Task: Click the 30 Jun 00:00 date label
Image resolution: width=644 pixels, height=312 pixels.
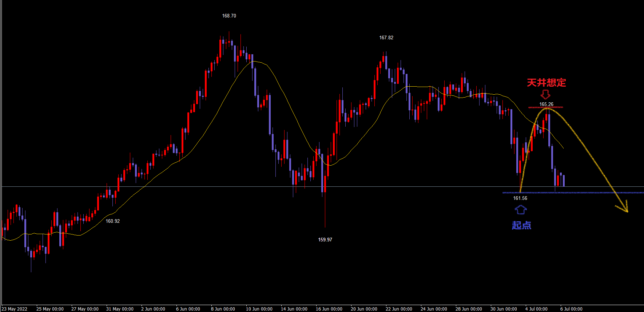Action: [504, 309]
